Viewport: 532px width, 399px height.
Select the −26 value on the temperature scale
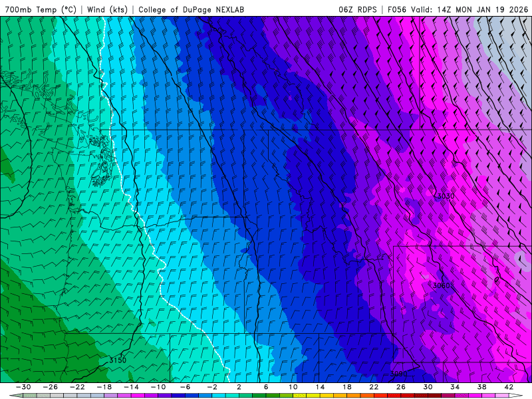click(x=51, y=387)
